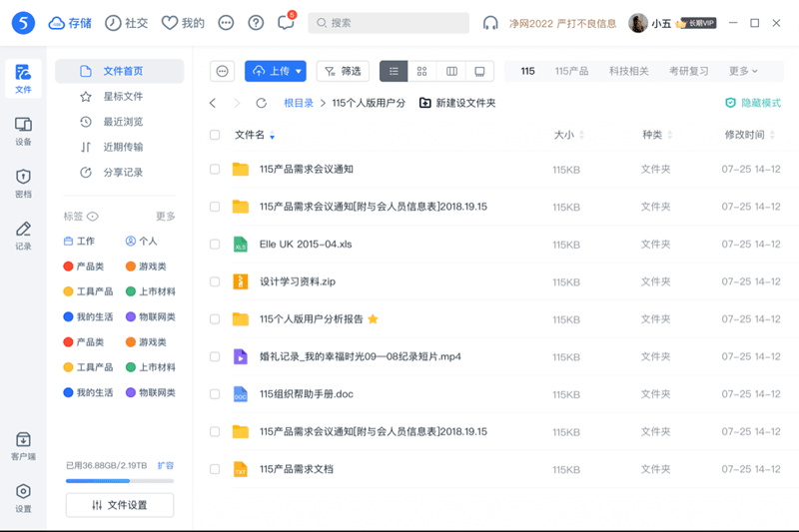Select the first green 上市材料 tag
The image size is (799, 532).
(x=151, y=291)
